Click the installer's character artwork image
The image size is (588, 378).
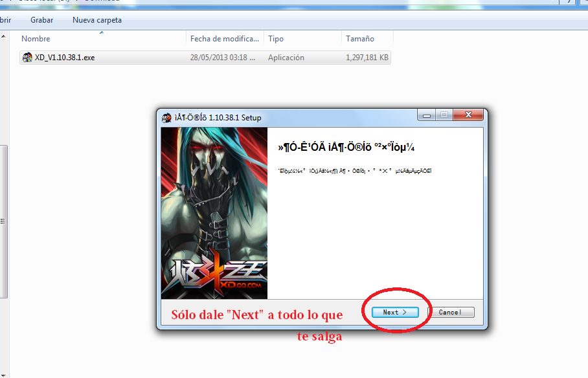coord(214,194)
